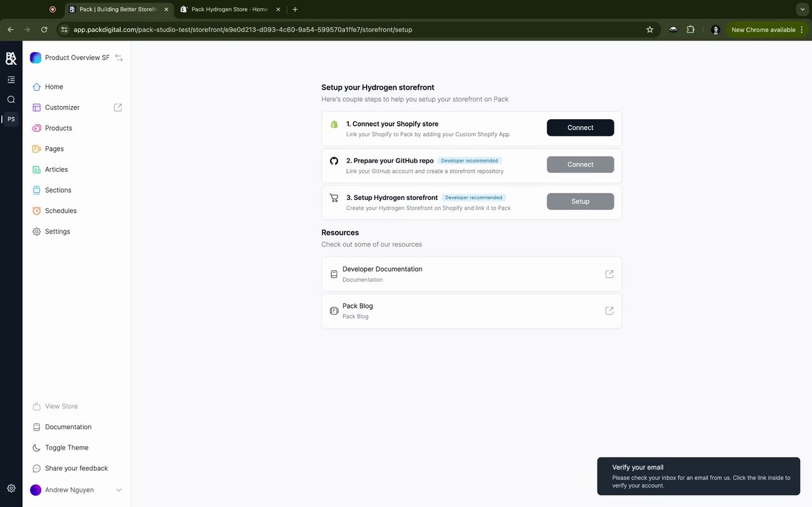Viewport: 812px width, 507px height.
Task: Click Connect for the GitHub repo step
Action: 580,164
